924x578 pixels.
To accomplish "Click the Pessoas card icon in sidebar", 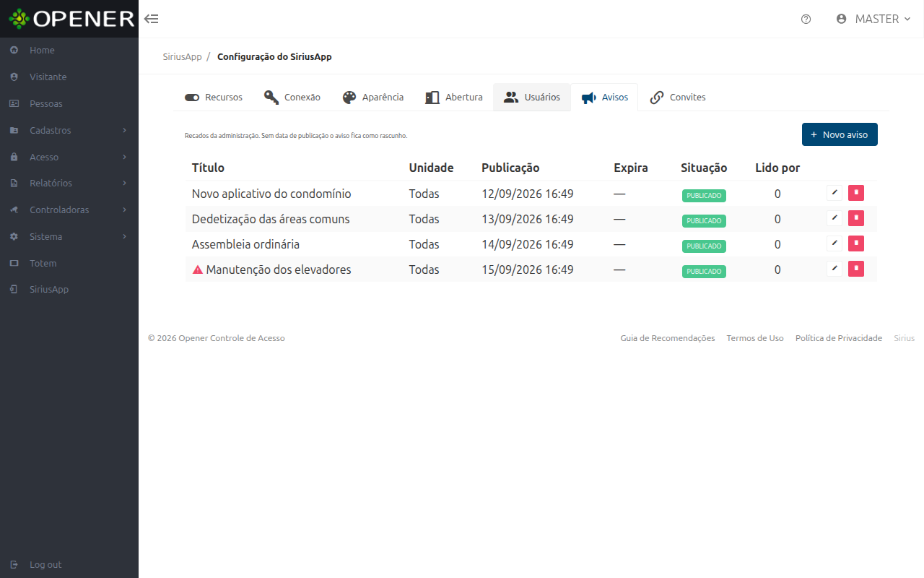I will (14, 103).
